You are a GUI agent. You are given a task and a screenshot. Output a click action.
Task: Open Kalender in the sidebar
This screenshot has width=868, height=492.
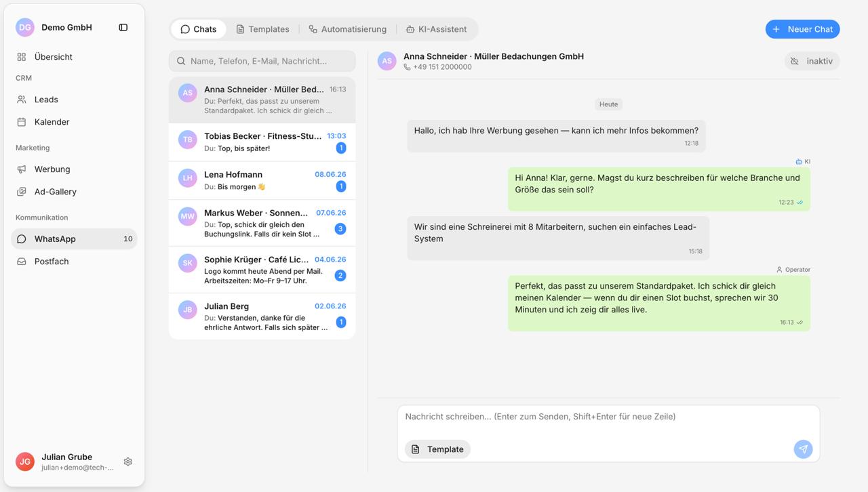point(74,122)
